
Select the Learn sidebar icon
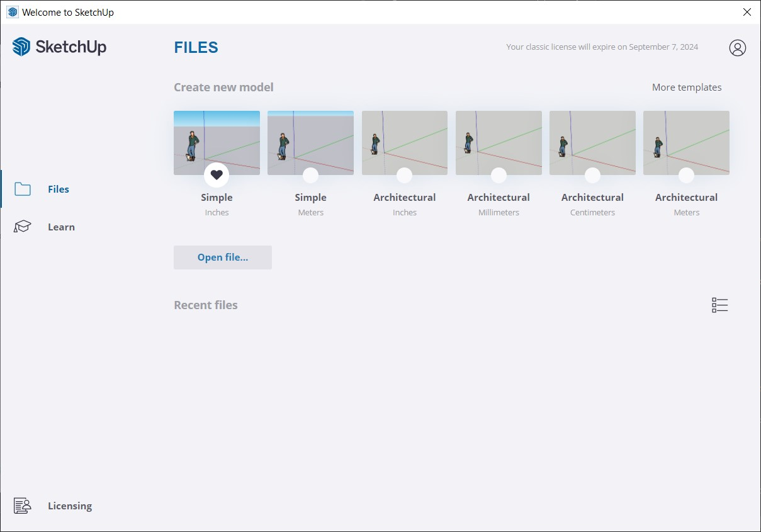coord(23,227)
